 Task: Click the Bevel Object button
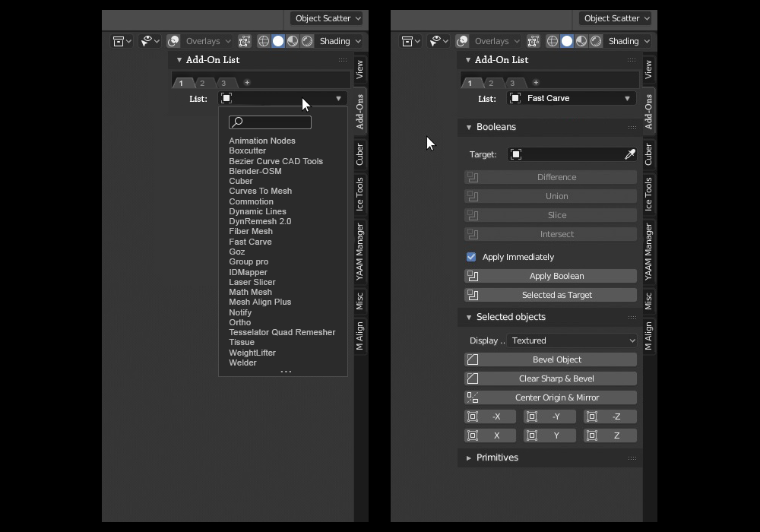click(x=550, y=359)
